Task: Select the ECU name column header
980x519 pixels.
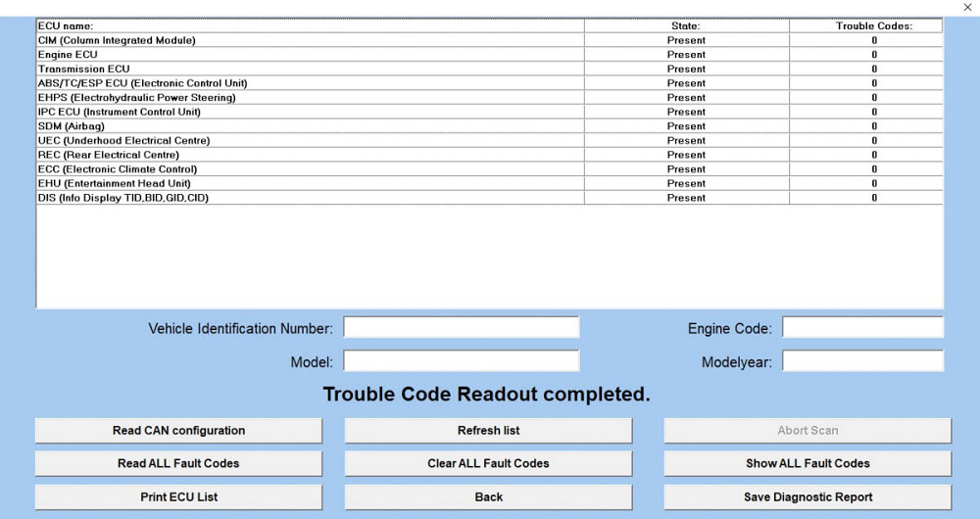Action: (x=311, y=25)
